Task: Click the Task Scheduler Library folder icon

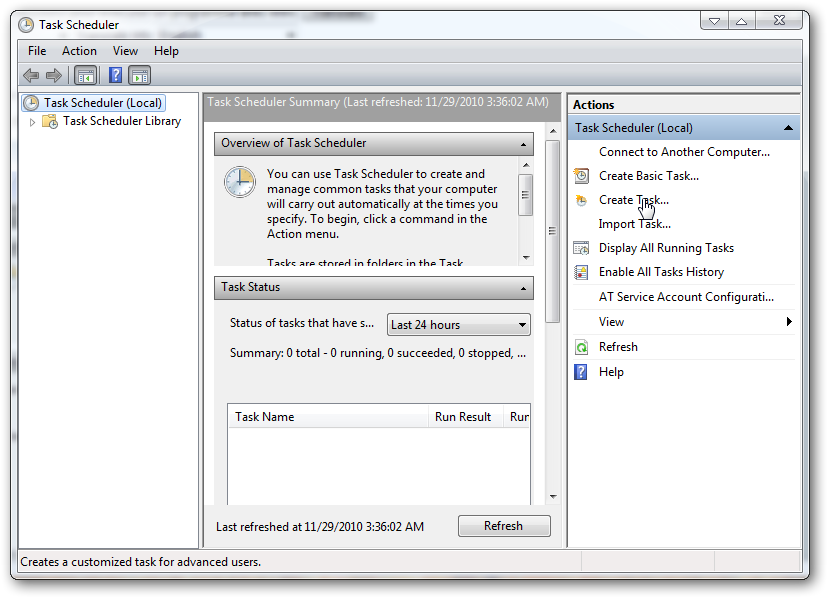Action: 50,122
